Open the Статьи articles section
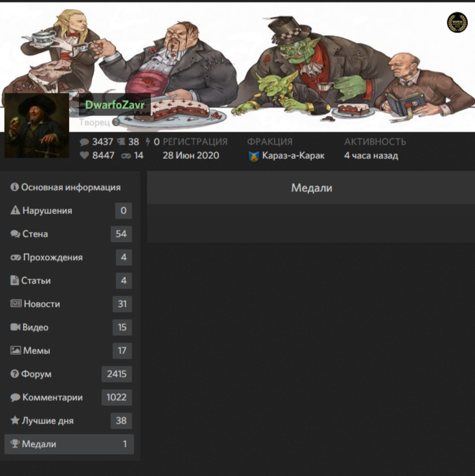The width and height of the screenshot is (475, 476). click(69, 281)
